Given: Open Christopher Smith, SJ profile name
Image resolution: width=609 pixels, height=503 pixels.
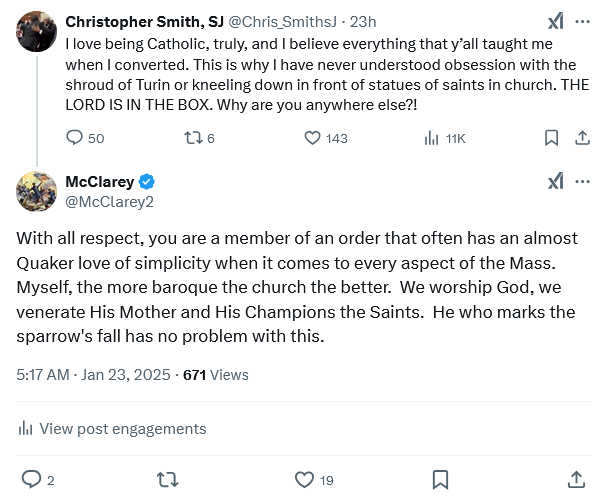Looking at the screenshot, I should (x=144, y=21).
